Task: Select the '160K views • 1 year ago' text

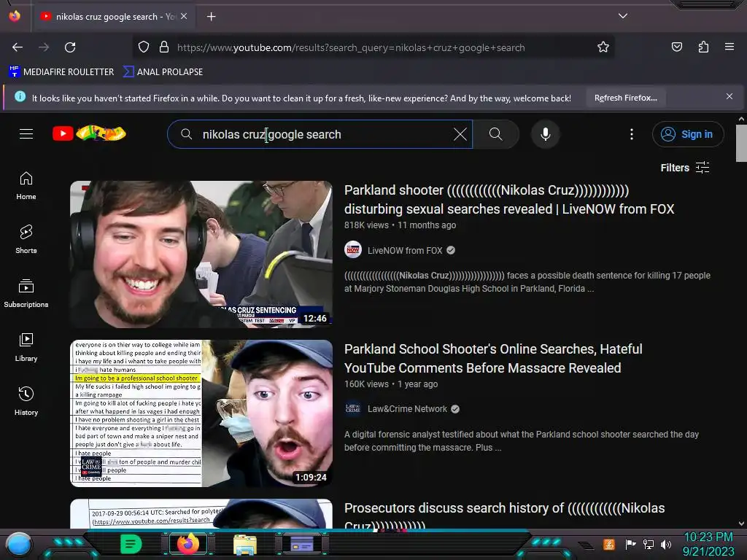Action: (391, 384)
